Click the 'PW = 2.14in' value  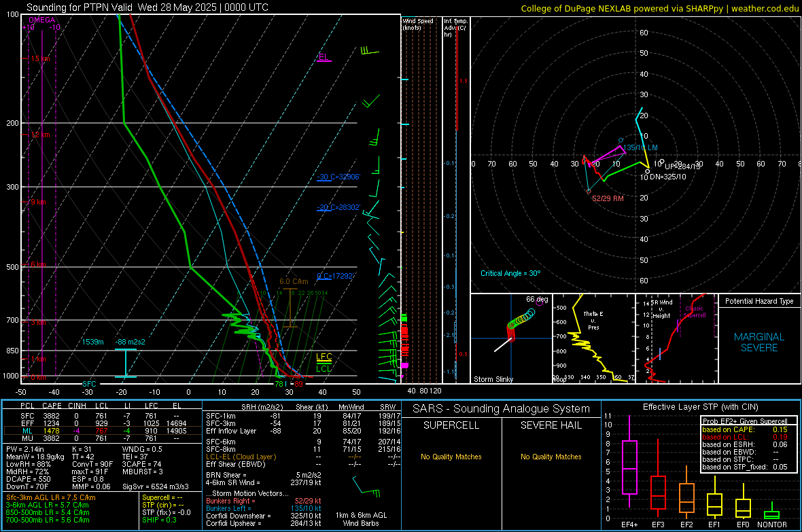tap(27, 449)
